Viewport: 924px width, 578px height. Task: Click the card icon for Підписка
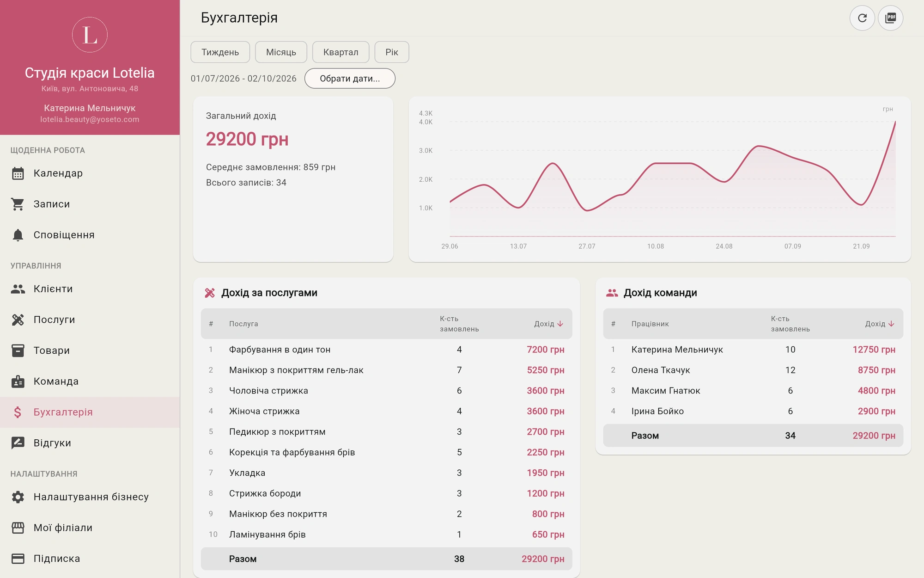coord(18,559)
